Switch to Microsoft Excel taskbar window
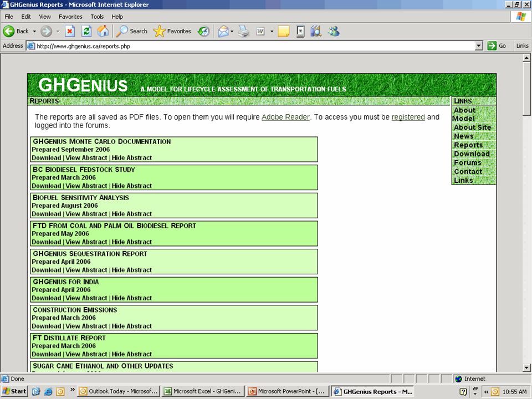The width and height of the screenshot is (532, 399). [x=203, y=392]
